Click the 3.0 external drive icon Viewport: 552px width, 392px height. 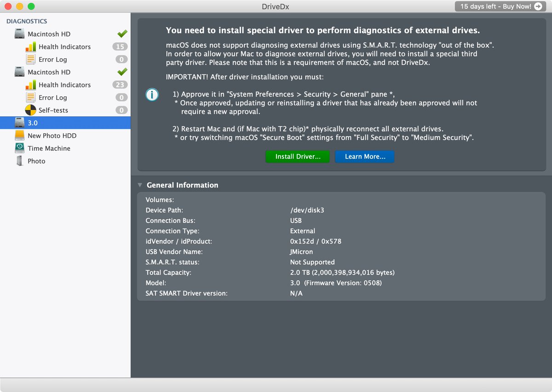19,123
